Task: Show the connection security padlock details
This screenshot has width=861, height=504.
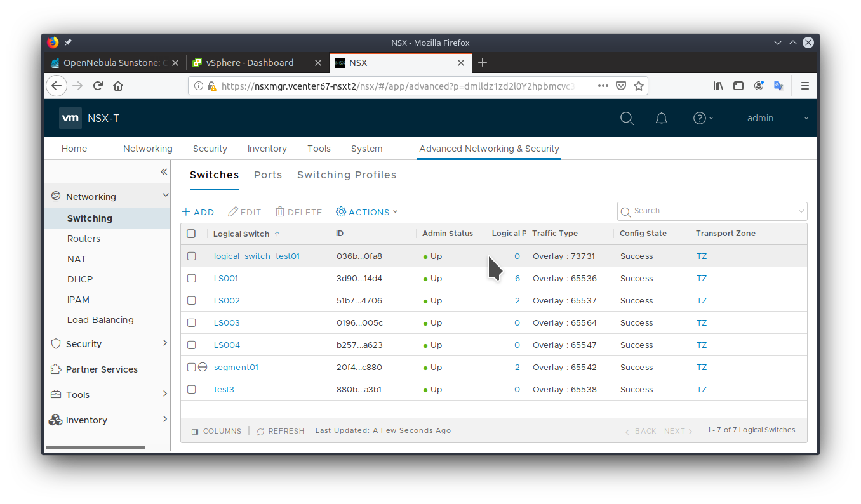Action: click(212, 86)
